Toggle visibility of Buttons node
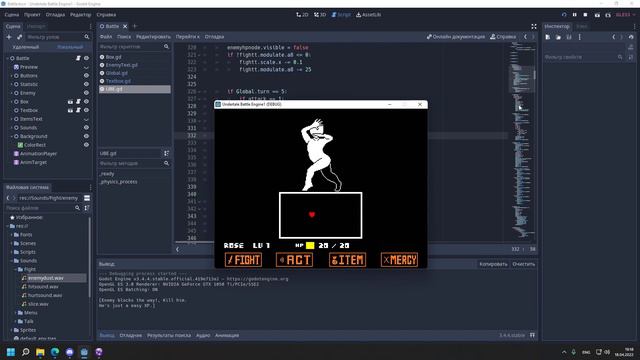This screenshot has height=360, width=640. 86,76
